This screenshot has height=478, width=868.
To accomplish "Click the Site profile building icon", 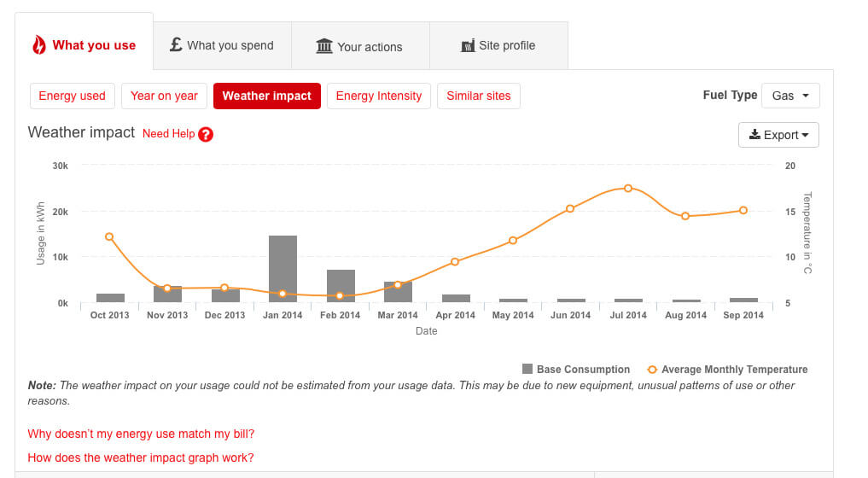I will pos(468,46).
